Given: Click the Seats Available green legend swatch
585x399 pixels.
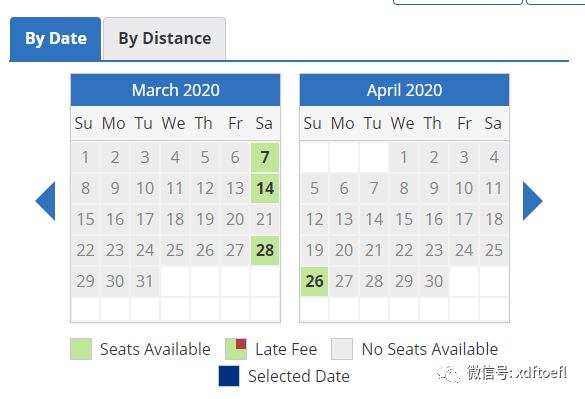Looking at the screenshot, I should click(81, 349).
